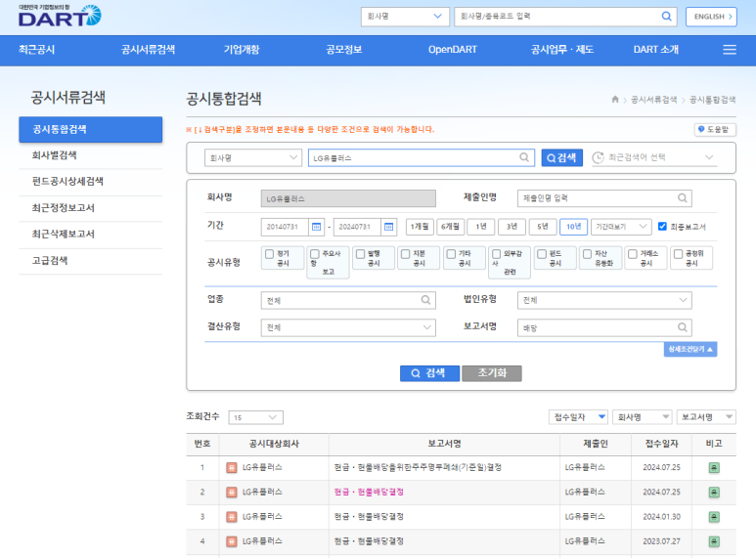Check the 외부감사관련 checkbox
Image resolution: width=756 pixels, height=558 pixels.
tap(496, 254)
